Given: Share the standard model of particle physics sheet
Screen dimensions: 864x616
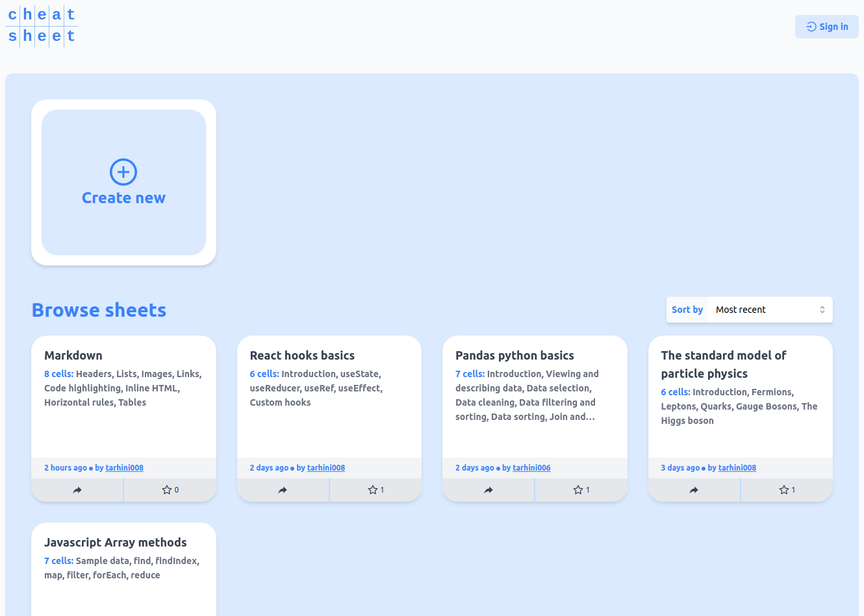Looking at the screenshot, I should click(694, 490).
